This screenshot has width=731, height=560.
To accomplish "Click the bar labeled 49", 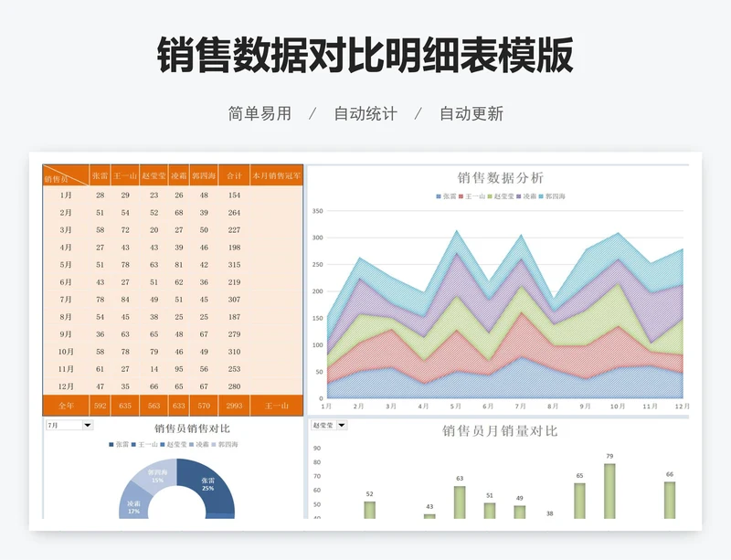I will tap(520, 512).
